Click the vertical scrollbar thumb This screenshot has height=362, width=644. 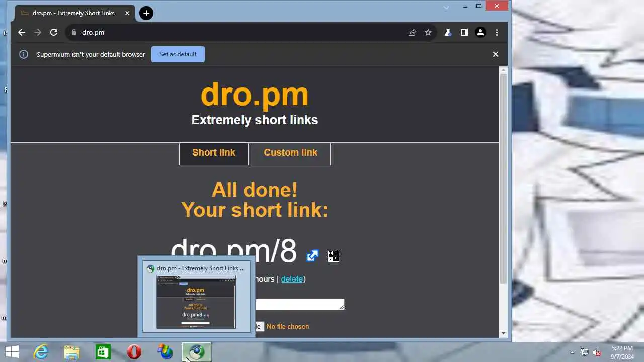[x=503, y=178]
